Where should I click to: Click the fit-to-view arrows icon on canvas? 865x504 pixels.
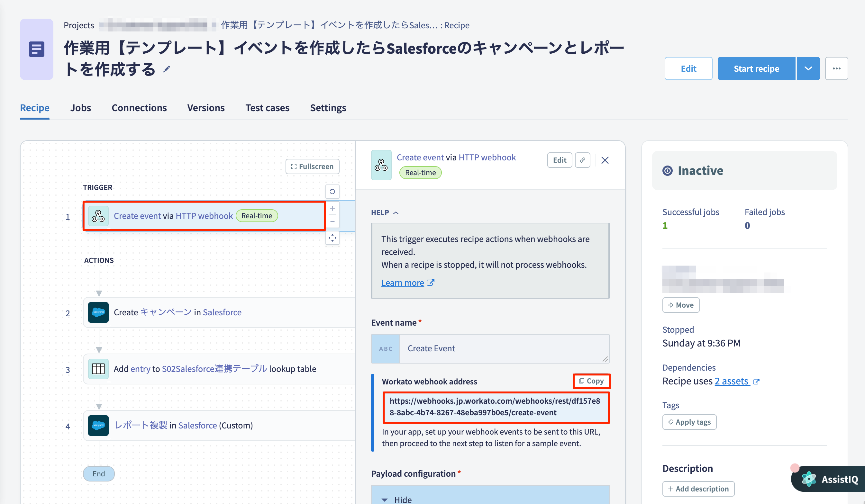coord(332,238)
